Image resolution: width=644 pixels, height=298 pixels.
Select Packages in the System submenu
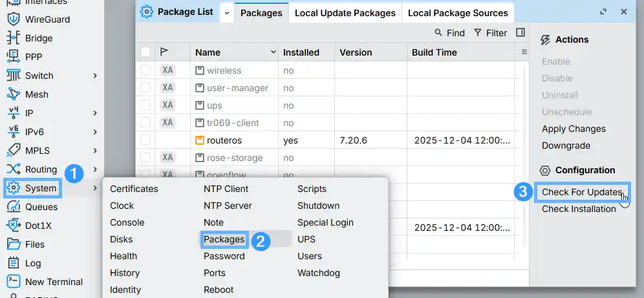224,239
